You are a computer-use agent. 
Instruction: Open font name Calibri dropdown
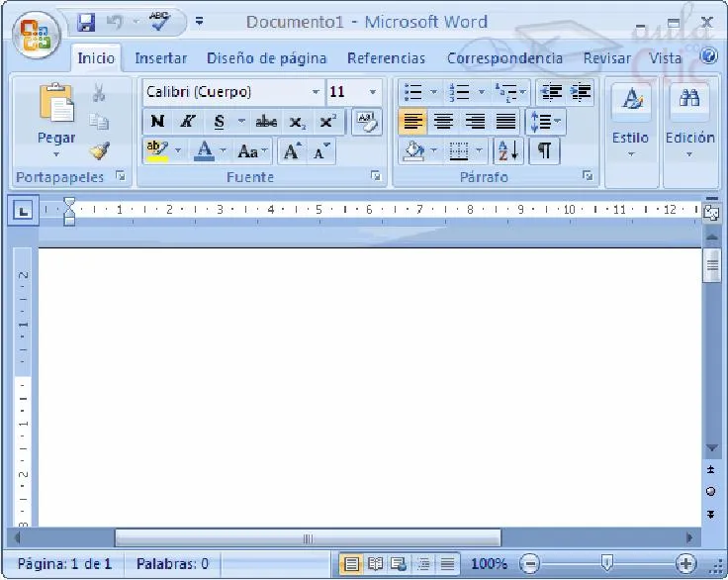[316, 92]
